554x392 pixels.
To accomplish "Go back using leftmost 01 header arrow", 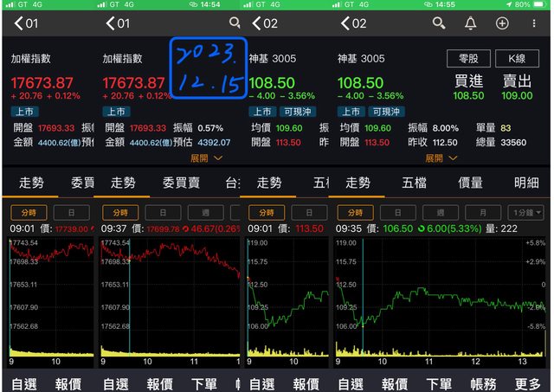I will point(16,23).
